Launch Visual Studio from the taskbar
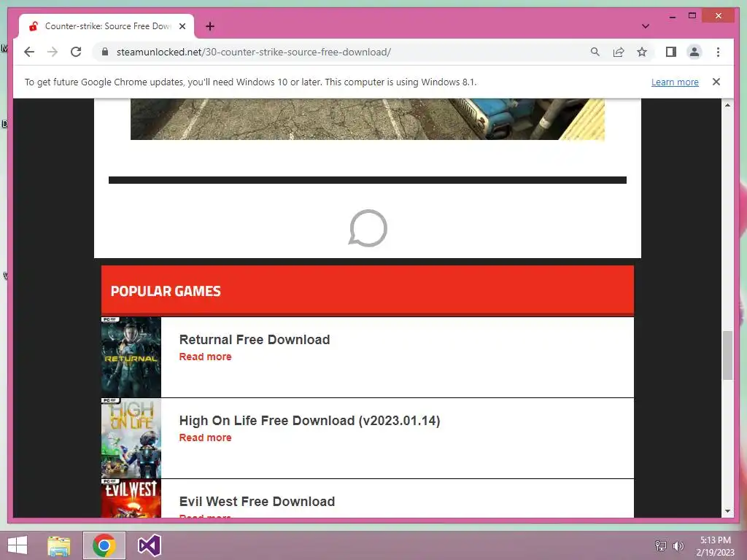747x560 pixels. (x=149, y=545)
